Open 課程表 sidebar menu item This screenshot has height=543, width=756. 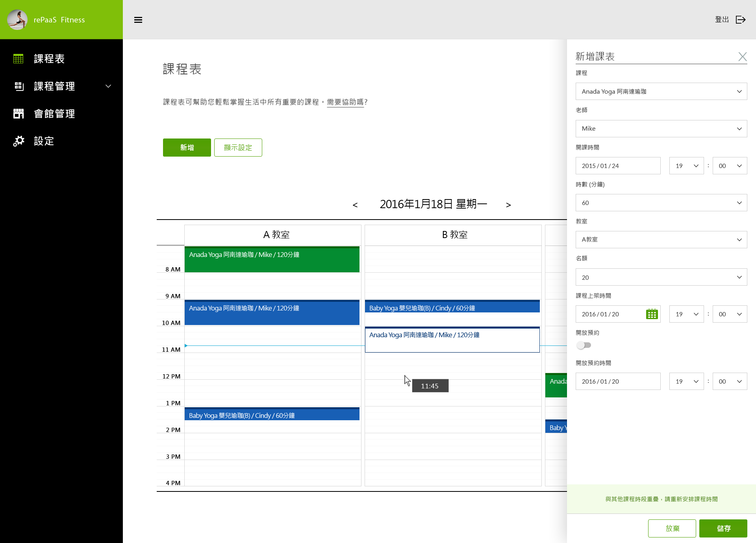pos(49,59)
